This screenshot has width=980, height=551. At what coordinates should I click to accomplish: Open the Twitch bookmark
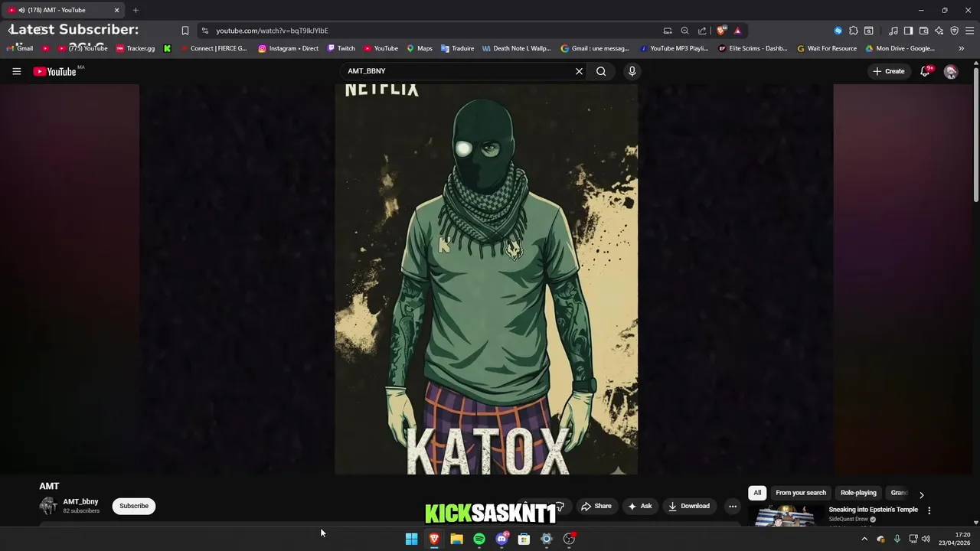click(x=341, y=48)
